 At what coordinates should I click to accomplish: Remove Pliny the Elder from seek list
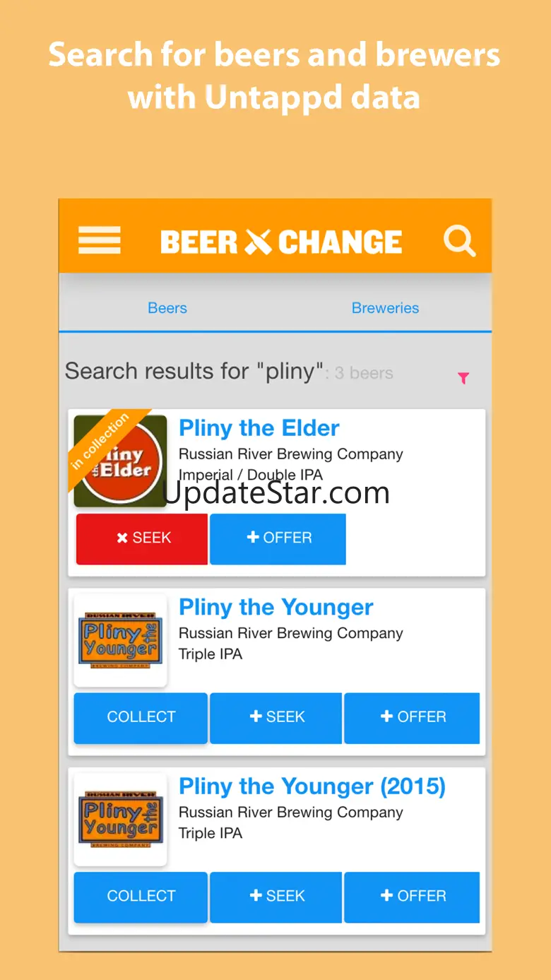pos(142,538)
